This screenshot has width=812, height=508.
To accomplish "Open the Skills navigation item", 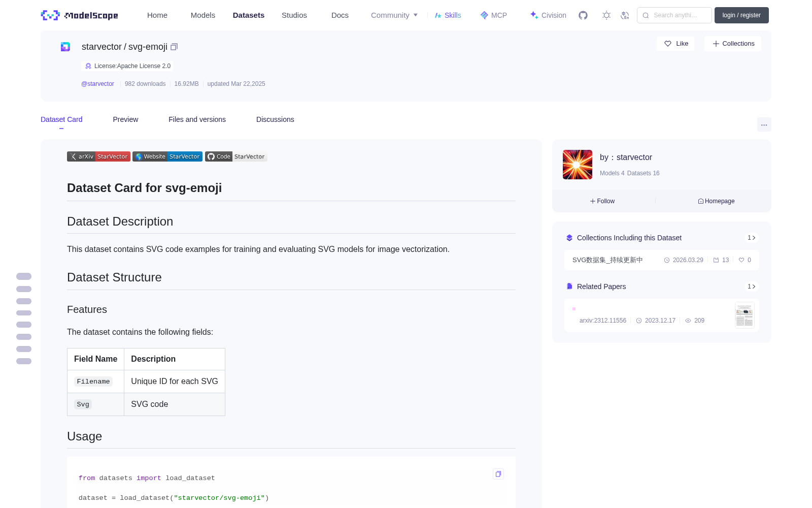I will coord(448,15).
